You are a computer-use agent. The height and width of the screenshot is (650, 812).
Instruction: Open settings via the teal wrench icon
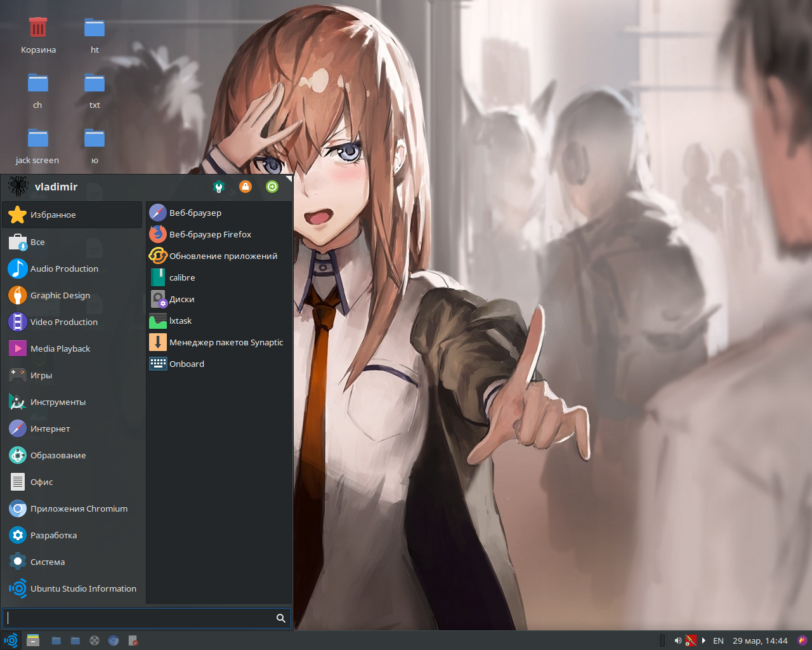coord(219,187)
